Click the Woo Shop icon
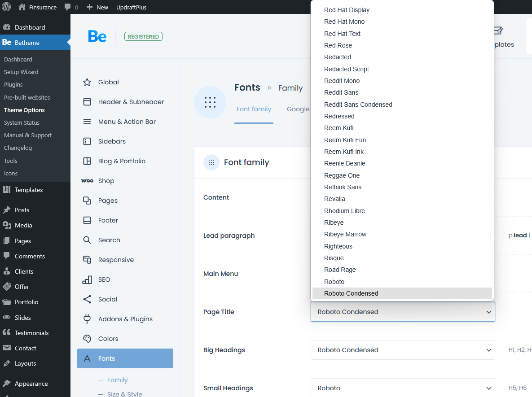The width and height of the screenshot is (532, 397). 87,181
